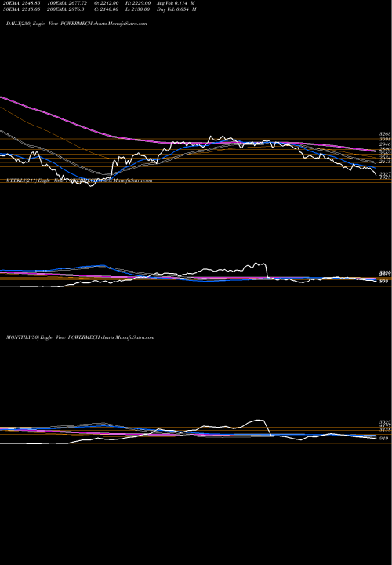The image size is (392, 565).
Task: Click the WEEKLY(211) Eagle View chart title
Action: tap(79, 180)
